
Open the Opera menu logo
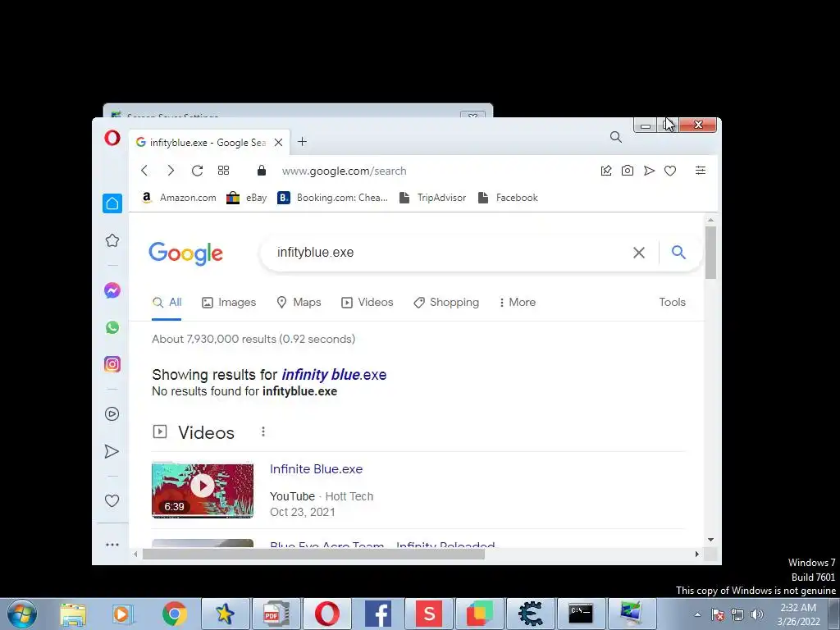112,138
